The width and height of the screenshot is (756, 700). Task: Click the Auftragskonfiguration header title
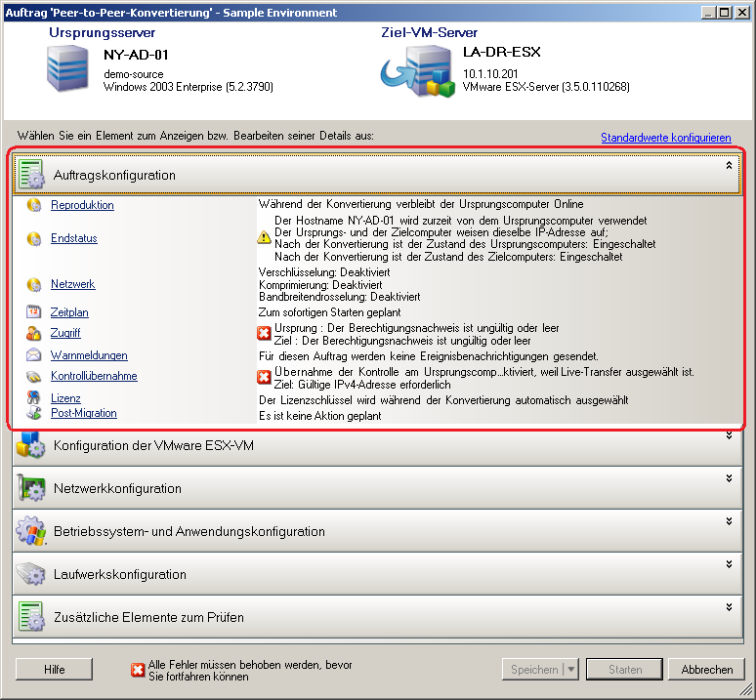[114, 175]
